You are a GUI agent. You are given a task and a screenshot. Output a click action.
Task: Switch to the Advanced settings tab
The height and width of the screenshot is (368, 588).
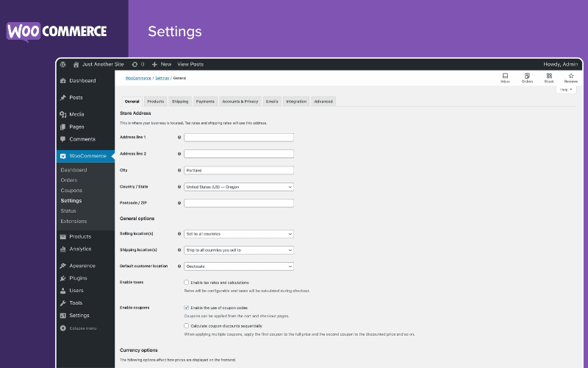point(323,102)
